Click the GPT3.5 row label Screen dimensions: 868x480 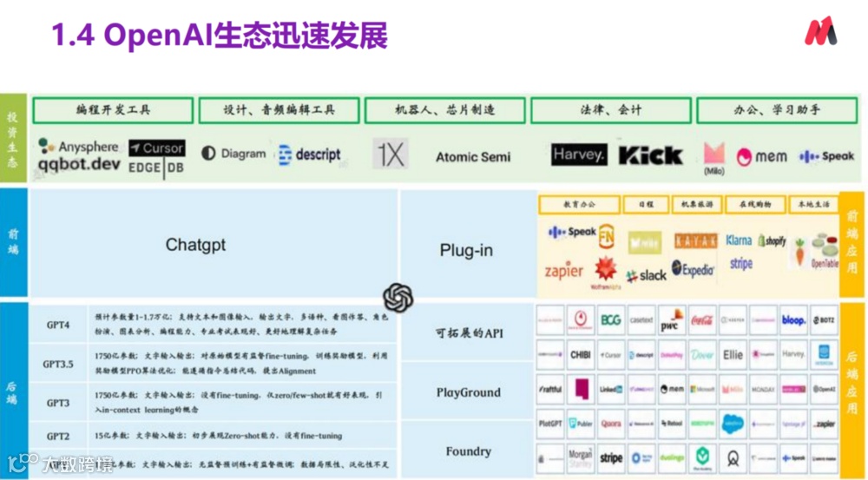tap(58, 365)
